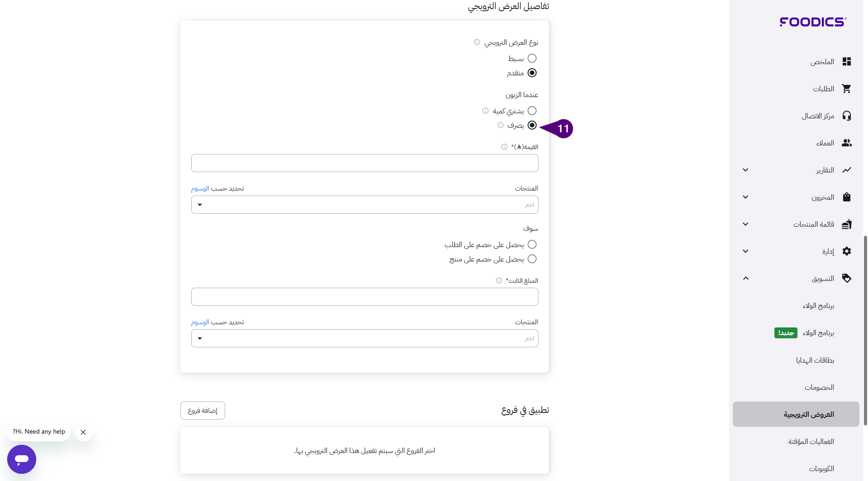Viewport: 868px width, 481px height.
Task: Select the بسيط promotion type radio button
Action: (x=532, y=59)
